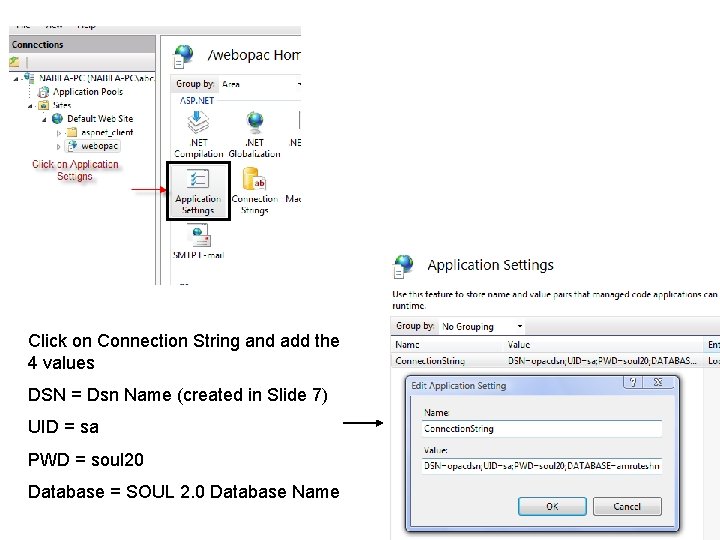Open the Group by No Grouping dropdown
The width and height of the screenshot is (720, 540).
pyautogui.click(x=482, y=326)
